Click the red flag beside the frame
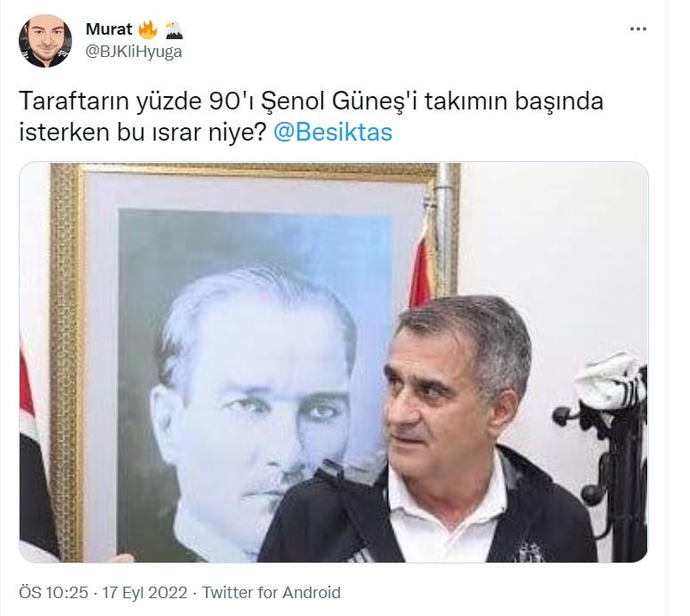This screenshot has height=616, width=690. pos(422,264)
